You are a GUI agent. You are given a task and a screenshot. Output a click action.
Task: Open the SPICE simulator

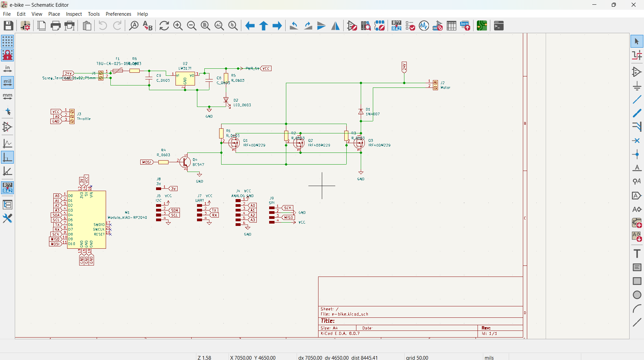pos(424,25)
